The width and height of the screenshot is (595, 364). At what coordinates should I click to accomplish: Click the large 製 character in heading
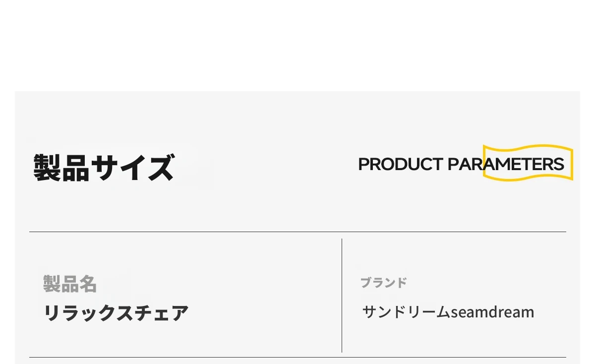coord(47,168)
